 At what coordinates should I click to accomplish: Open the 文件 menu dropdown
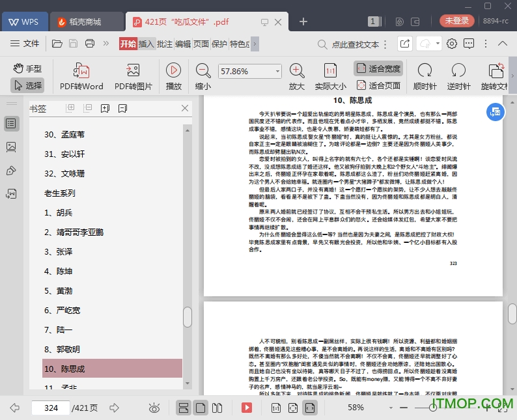[x=25, y=44]
